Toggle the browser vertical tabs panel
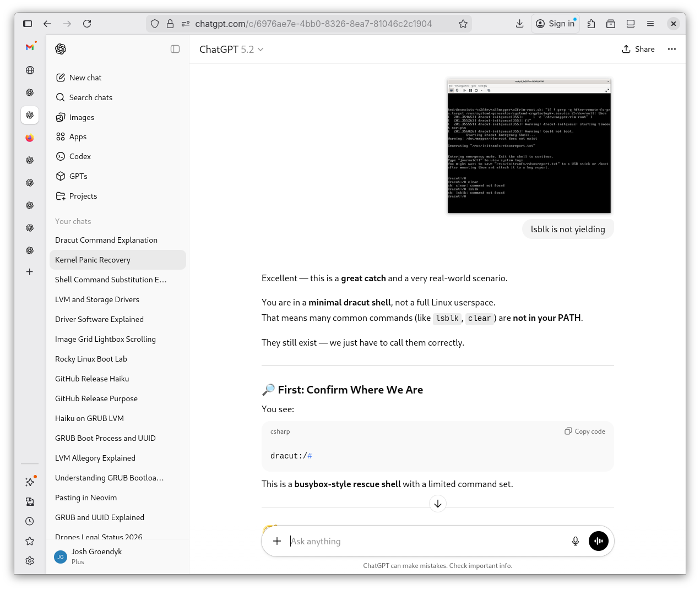 pos(28,24)
